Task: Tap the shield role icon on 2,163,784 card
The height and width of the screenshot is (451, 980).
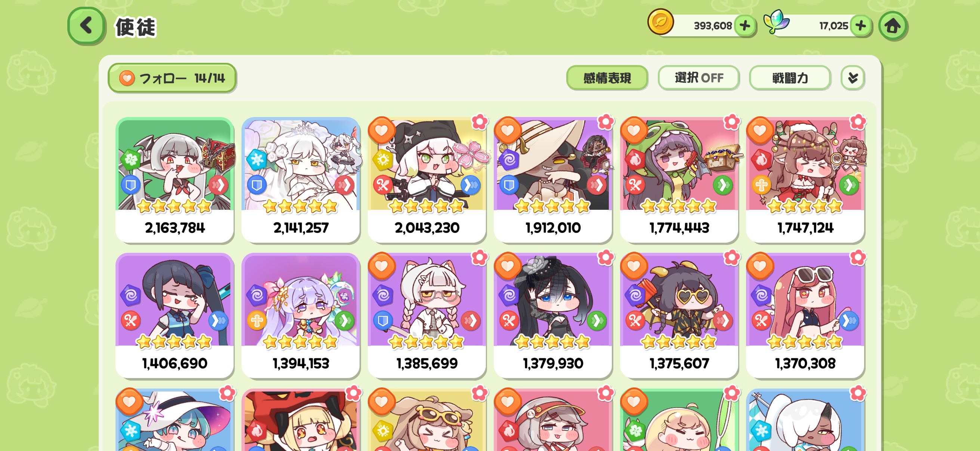Action: coord(130,185)
